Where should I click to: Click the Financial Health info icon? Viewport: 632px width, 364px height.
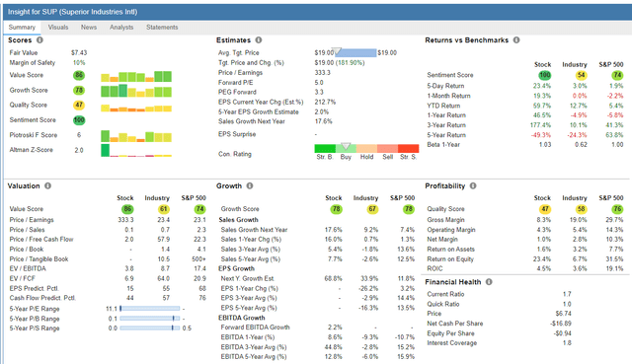click(x=489, y=282)
